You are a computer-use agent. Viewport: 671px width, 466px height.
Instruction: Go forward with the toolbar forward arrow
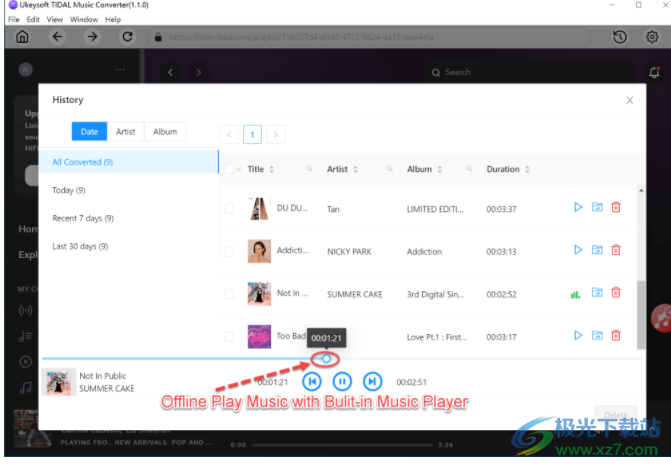pyautogui.click(x=92, y=37)
